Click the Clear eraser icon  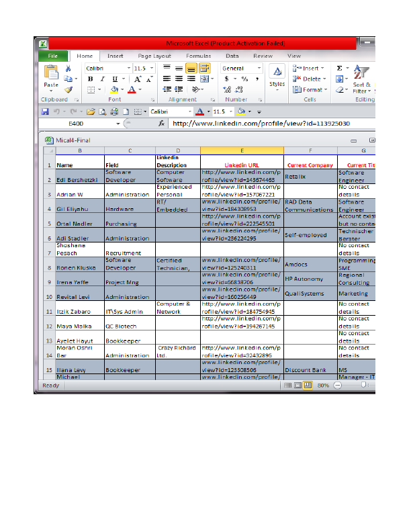340,90
